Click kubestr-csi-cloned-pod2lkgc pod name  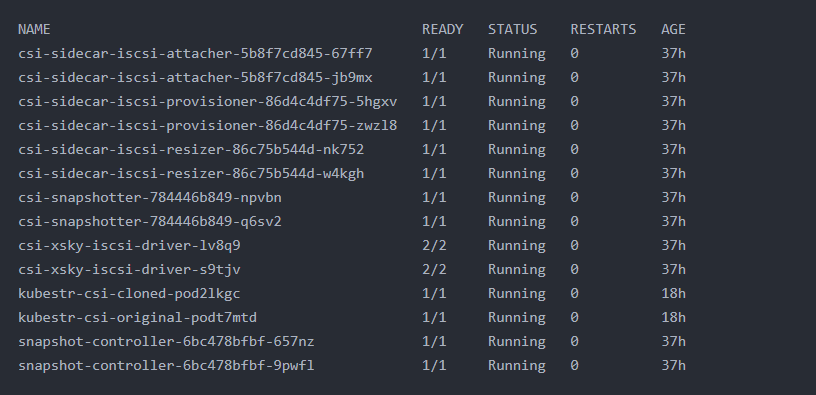129,294
